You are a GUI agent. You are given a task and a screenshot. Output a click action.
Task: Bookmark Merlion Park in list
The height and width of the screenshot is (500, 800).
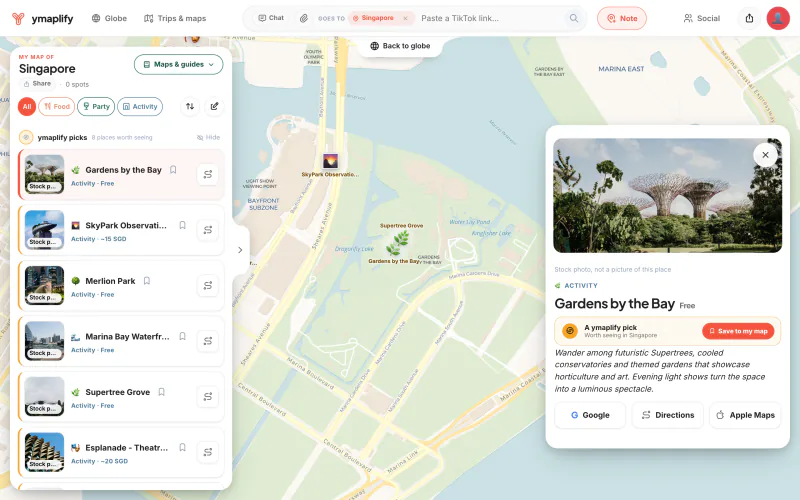147,281
